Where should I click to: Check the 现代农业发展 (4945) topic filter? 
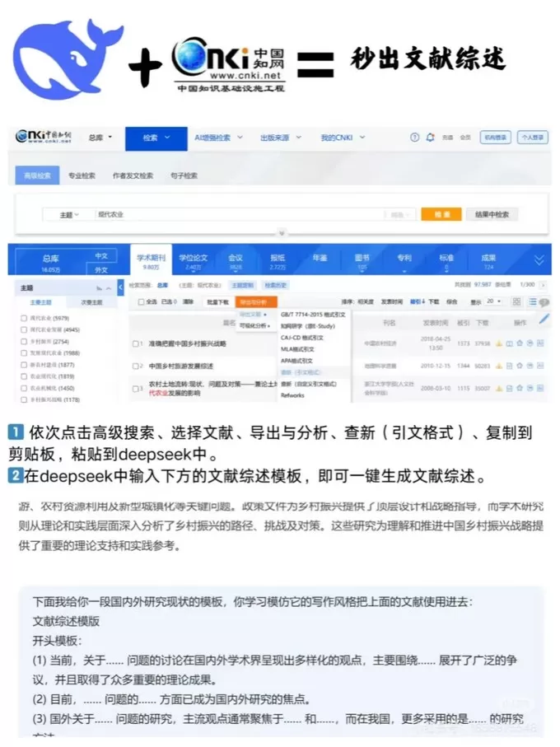coord(24,329)
